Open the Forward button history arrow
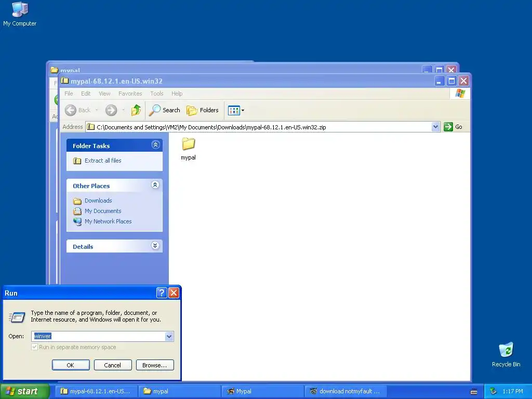The image size is (532, 399). (123, 110)
